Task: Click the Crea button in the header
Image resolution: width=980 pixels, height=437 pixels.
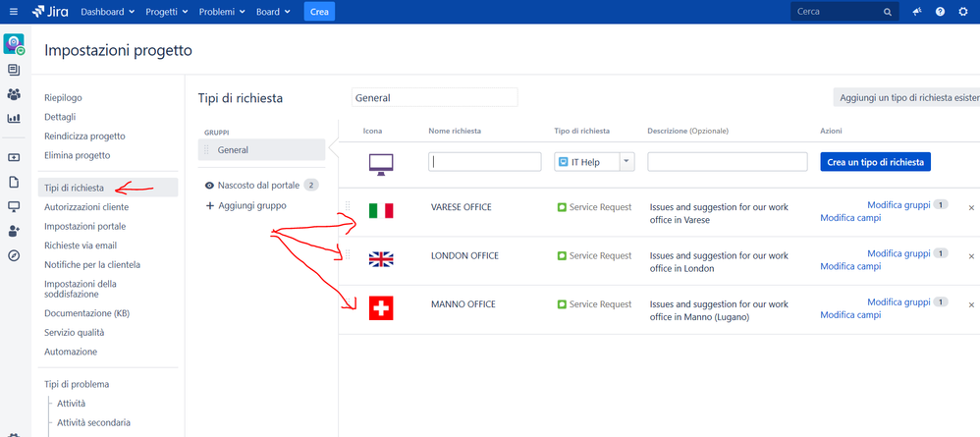Action: point(319,11)
